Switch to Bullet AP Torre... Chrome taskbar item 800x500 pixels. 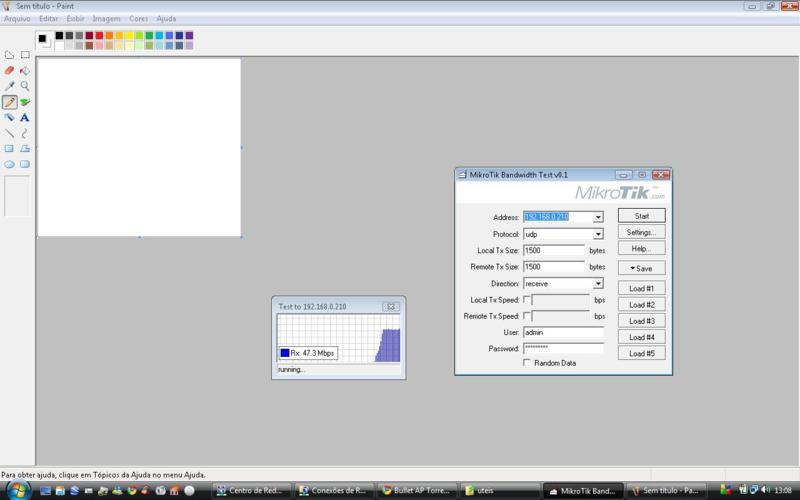click(x=418, y=491)
